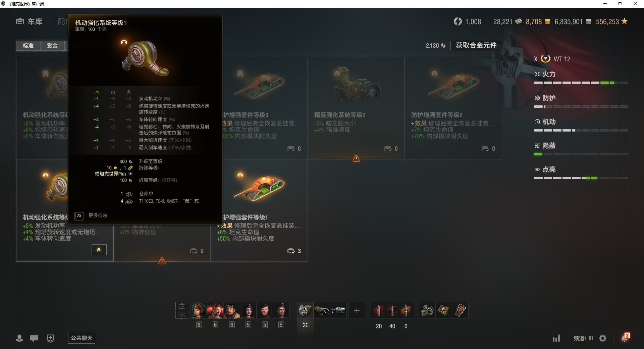
Task: Expand the 机动 mobility stats
Action: [581, 122]
